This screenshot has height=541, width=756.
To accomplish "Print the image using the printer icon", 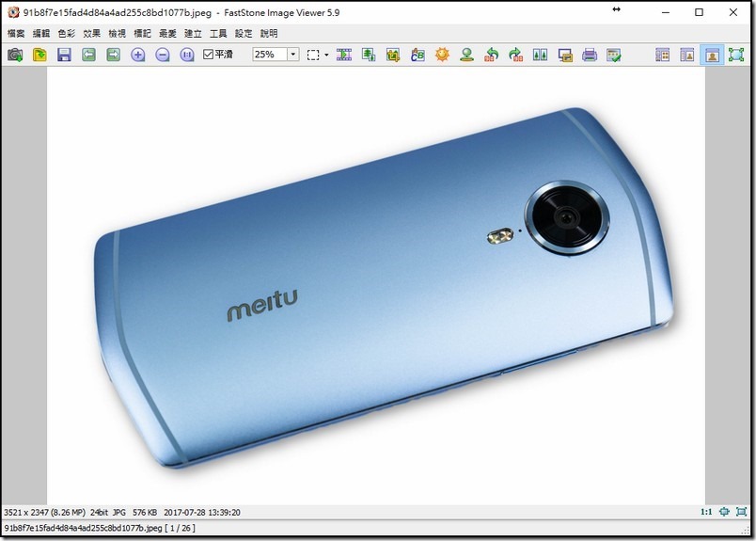I will (x=590, y=56).
